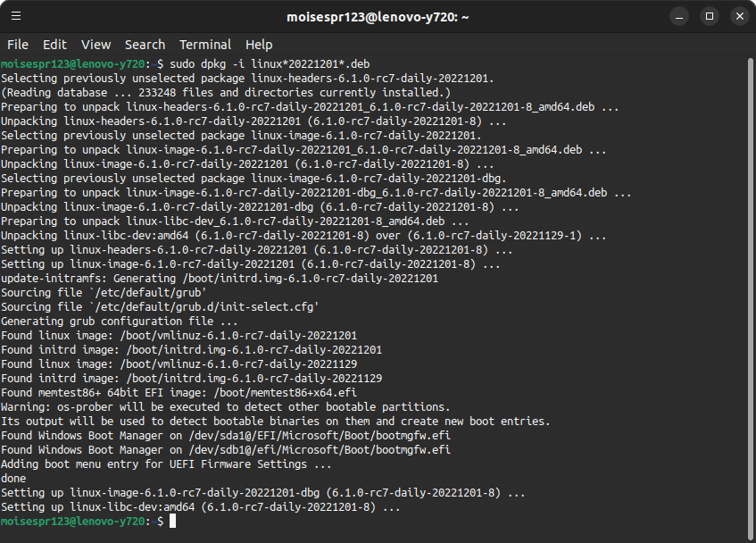756x543 pixels.
Task: Close the terminal window
Action: coord(740,16)
